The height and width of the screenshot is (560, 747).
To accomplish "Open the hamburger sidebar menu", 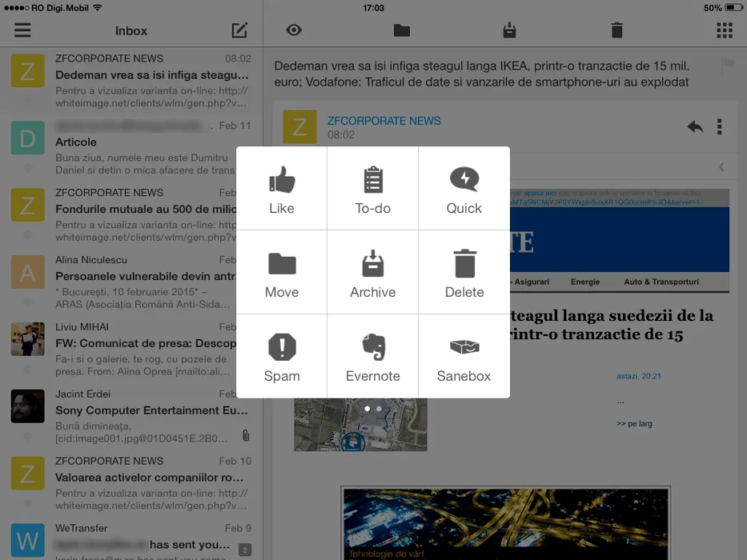I will (x=22, y=30).
